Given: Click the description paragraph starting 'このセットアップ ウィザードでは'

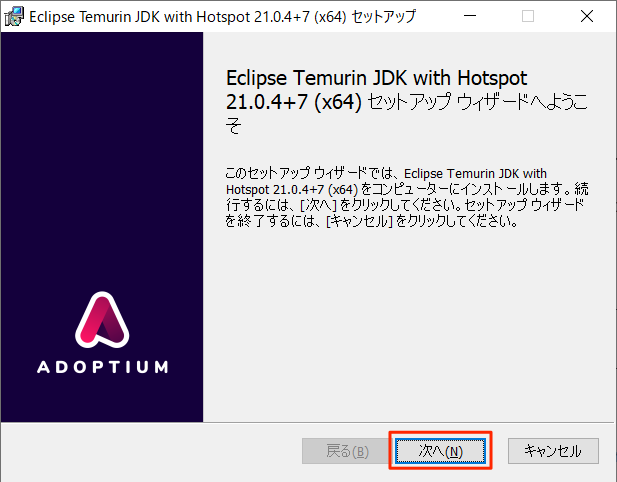Looking at the screenshot, I should [406, 197].
